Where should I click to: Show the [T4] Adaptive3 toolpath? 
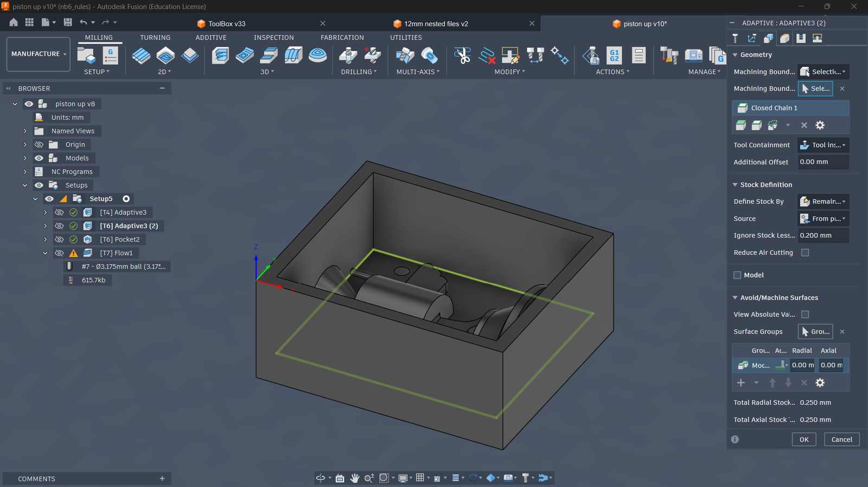click(x=59, y=213)
